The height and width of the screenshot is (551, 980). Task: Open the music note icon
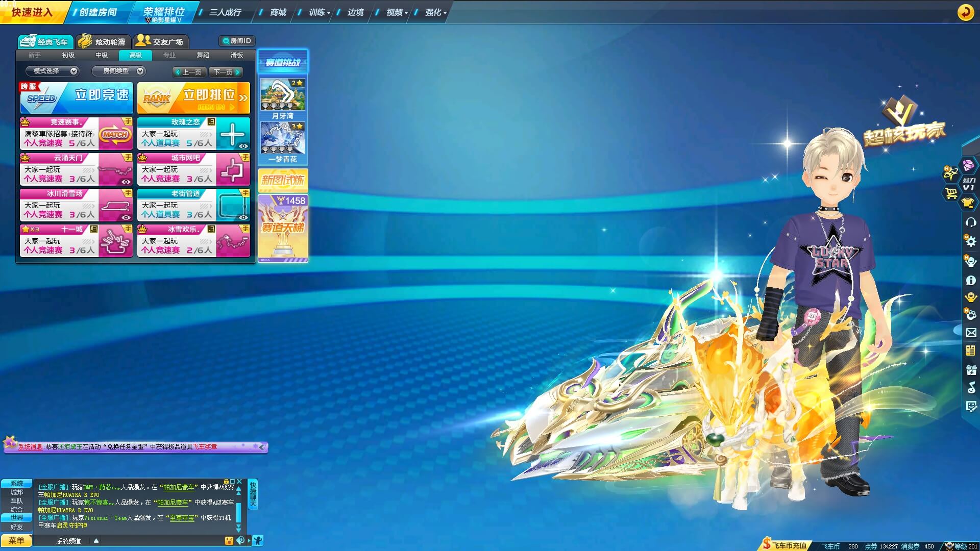pyautogui.click(x=971, y=388)
